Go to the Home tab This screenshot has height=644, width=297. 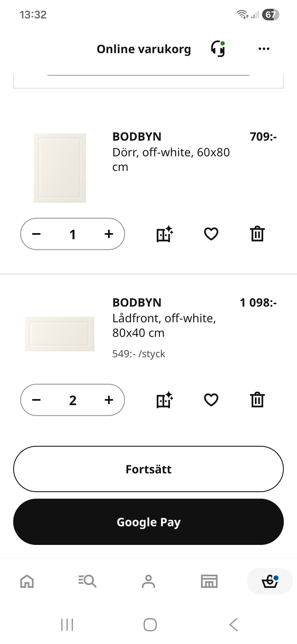[x=27, y=581]
